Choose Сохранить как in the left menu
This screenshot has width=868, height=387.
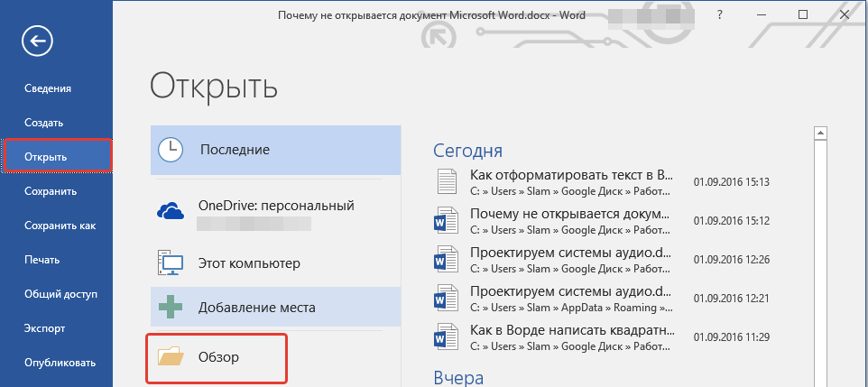(60, 226)
